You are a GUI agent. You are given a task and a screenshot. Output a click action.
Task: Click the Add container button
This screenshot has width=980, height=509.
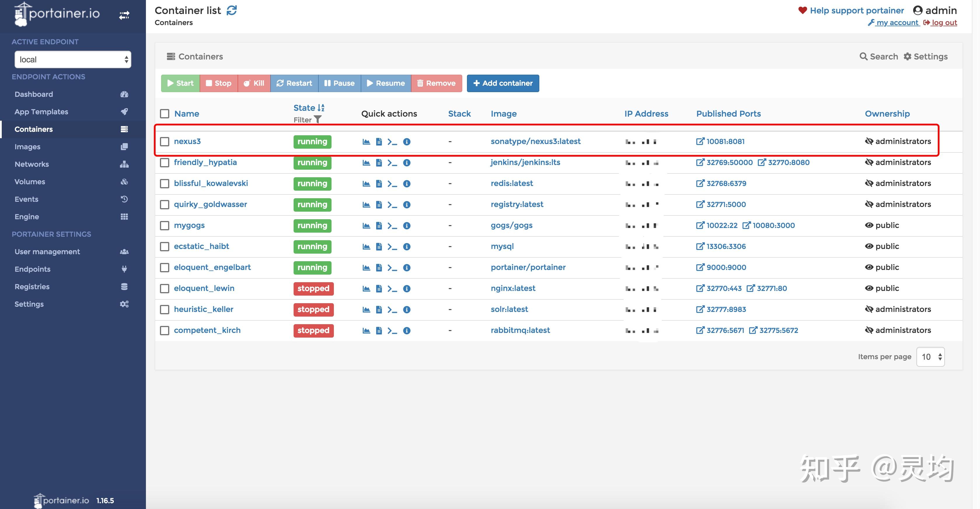[503, 83]
